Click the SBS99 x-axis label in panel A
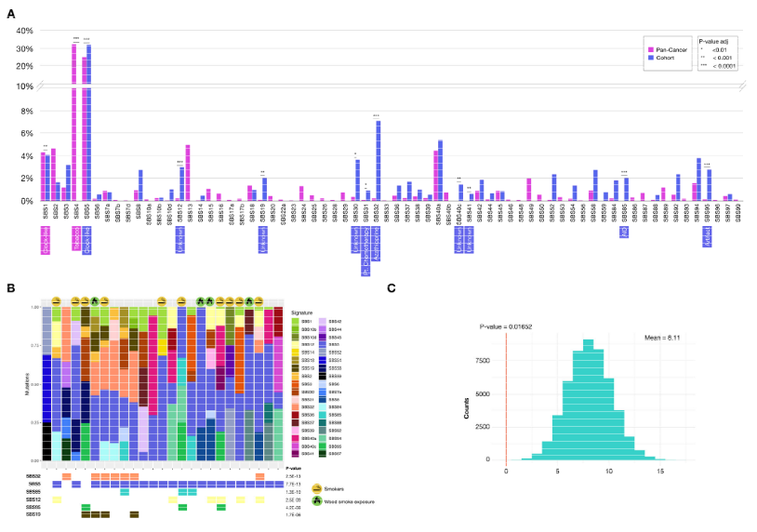Image resolution: width=757 pixels, height=532 pixels. click(738, 212)
